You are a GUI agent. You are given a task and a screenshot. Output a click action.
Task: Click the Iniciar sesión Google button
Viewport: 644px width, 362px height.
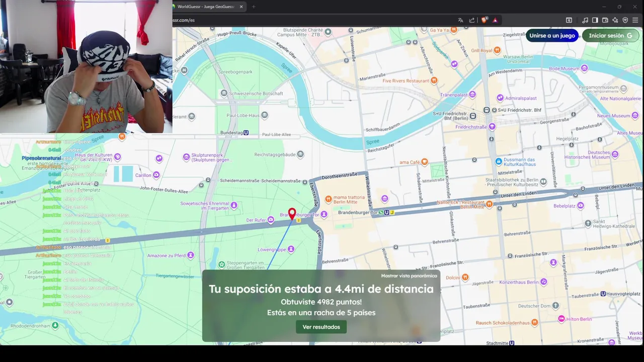(610, 36)
